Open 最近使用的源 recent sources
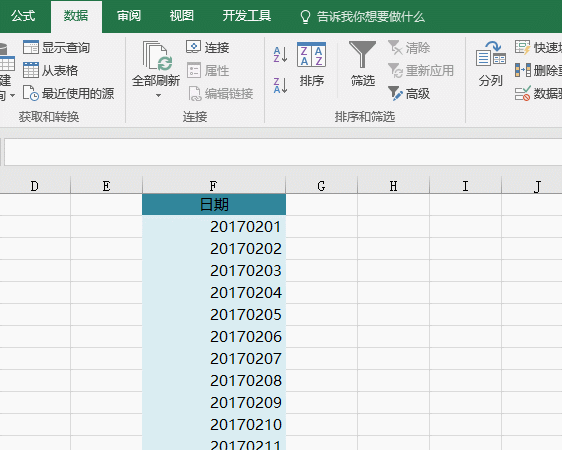Viewport: 562px width, 450px height. point(68,93)
